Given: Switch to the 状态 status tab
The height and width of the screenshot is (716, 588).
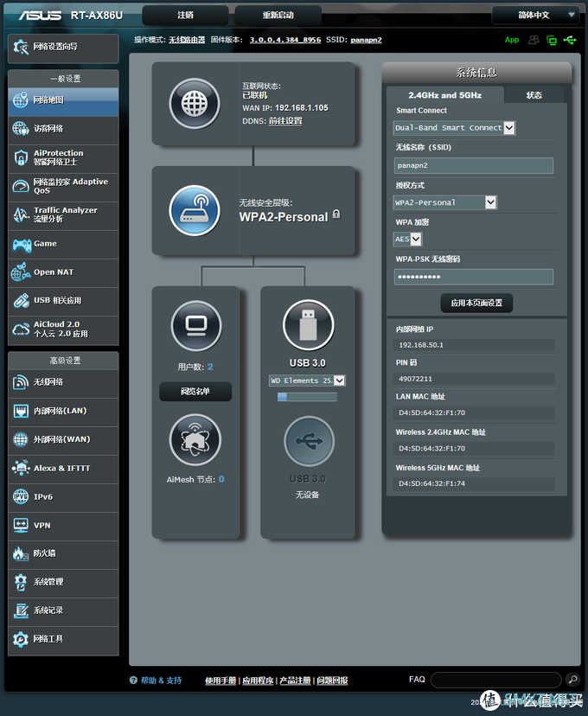Looking at the screenshot, I should (x=534, y=95).
